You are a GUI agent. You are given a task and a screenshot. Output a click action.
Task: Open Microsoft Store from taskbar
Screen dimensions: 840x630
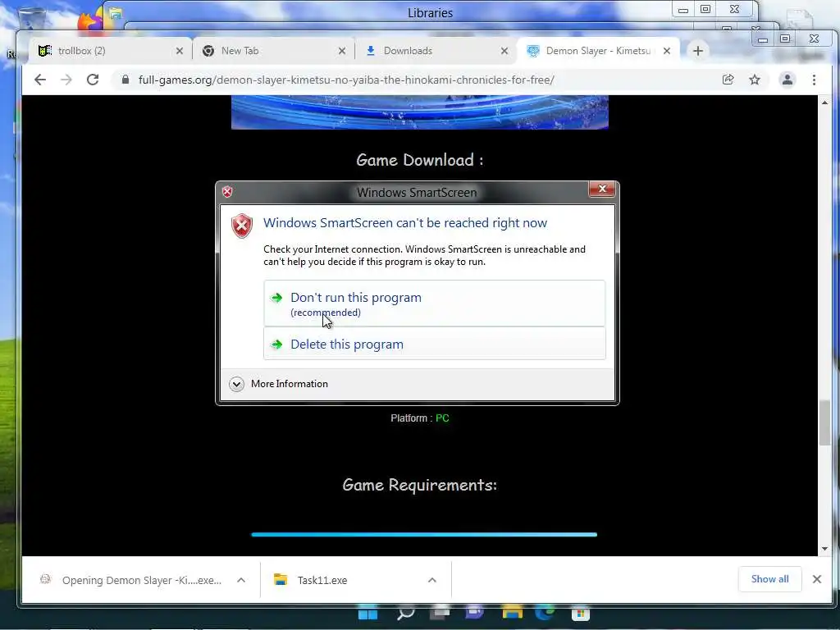pyautogui.click(x=580, y=614)
